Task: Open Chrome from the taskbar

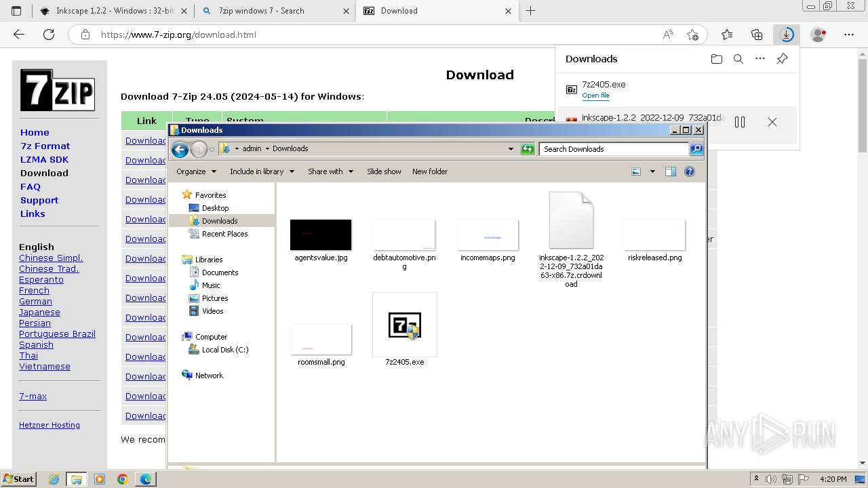Action: (122, 479)
